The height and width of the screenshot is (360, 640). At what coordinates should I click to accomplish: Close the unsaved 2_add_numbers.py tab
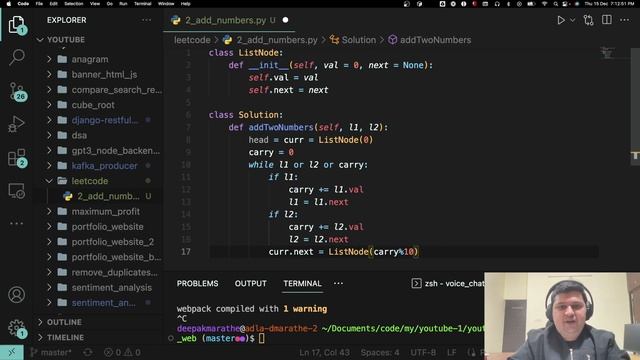285,20
